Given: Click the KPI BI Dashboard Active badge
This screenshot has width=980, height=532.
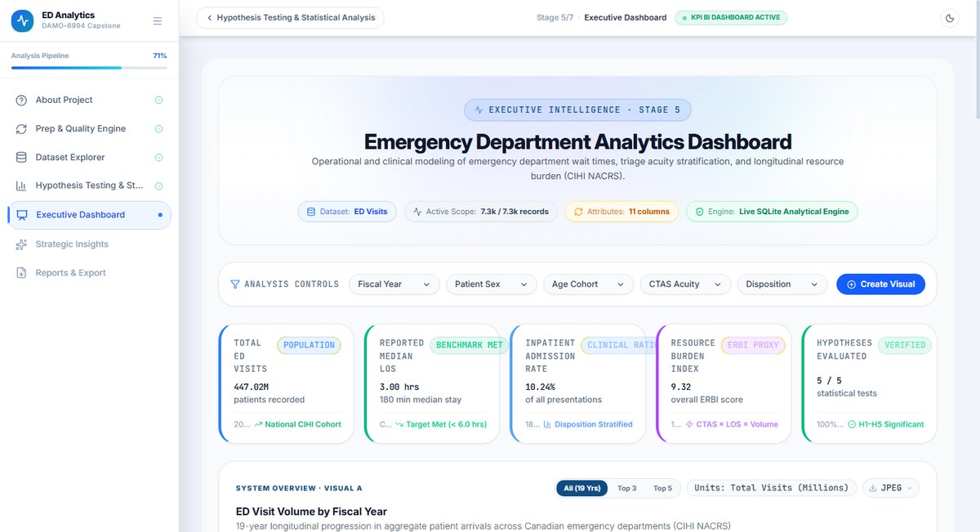Looking at the screenshot, I should [x=731, y=17].
